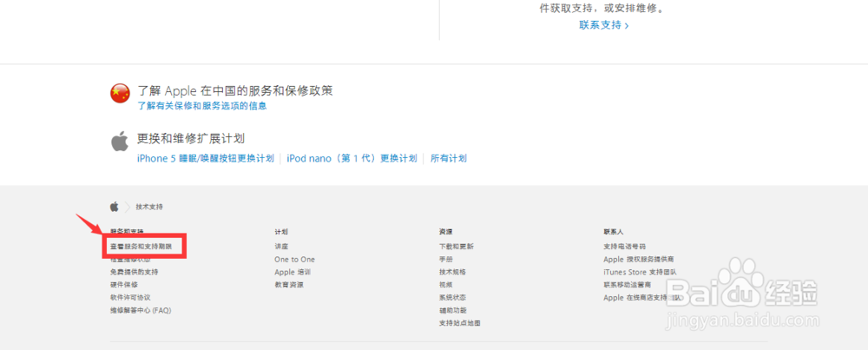Click the 资源 footer column heading

click(445, 232)
